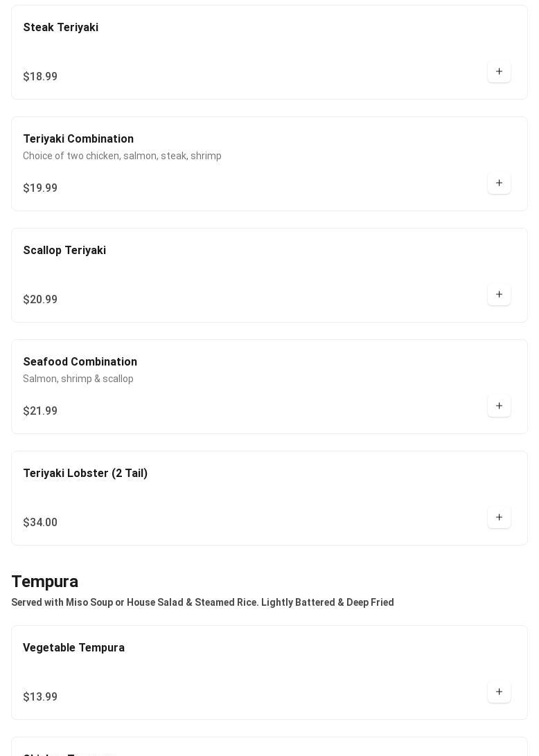Click the $34.00 lobster price

(x=40, y=523)
